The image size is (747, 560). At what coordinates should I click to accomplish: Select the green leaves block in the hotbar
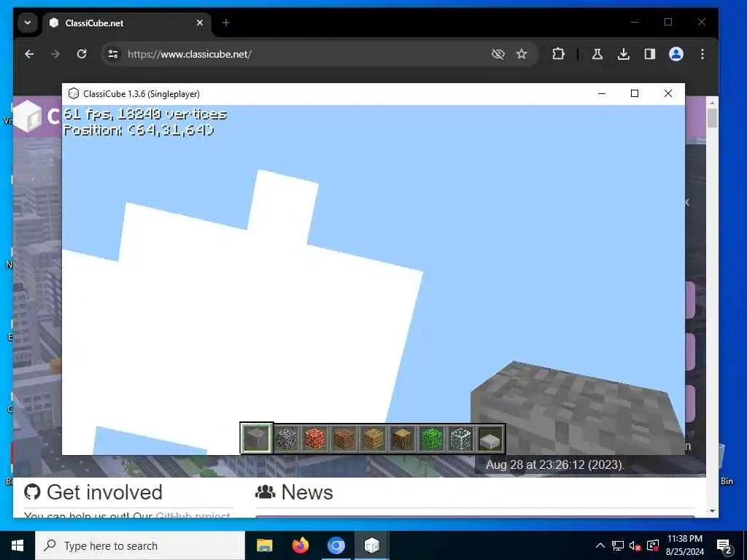[432, 437]
